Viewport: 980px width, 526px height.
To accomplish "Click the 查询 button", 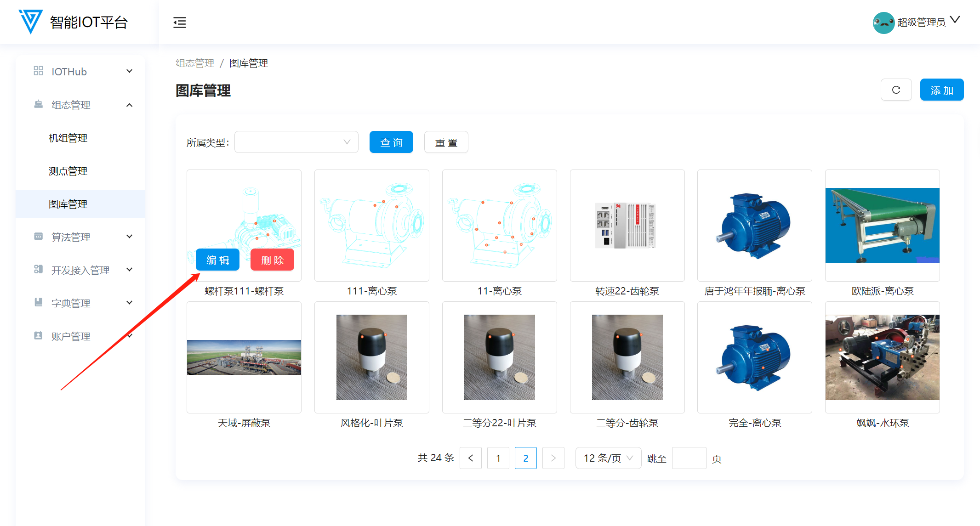I will [391, 142].
